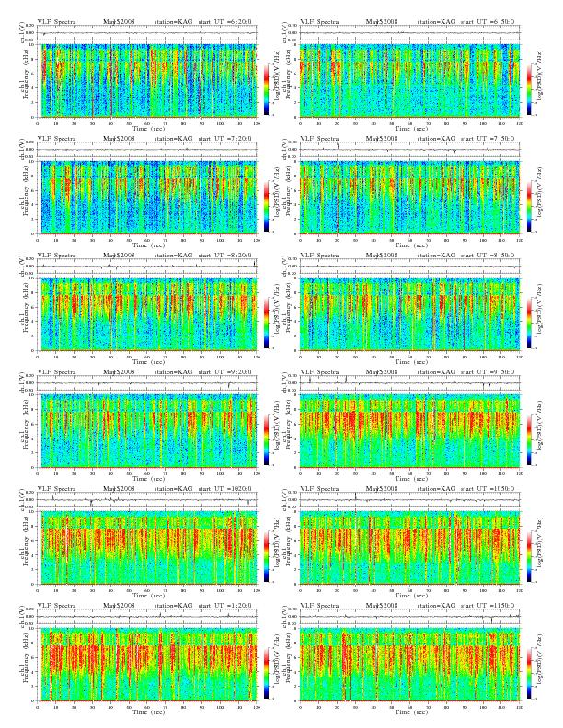
Task: Select the spectrogram starting UT 8:20:0
Action: (x=147, y=314)
